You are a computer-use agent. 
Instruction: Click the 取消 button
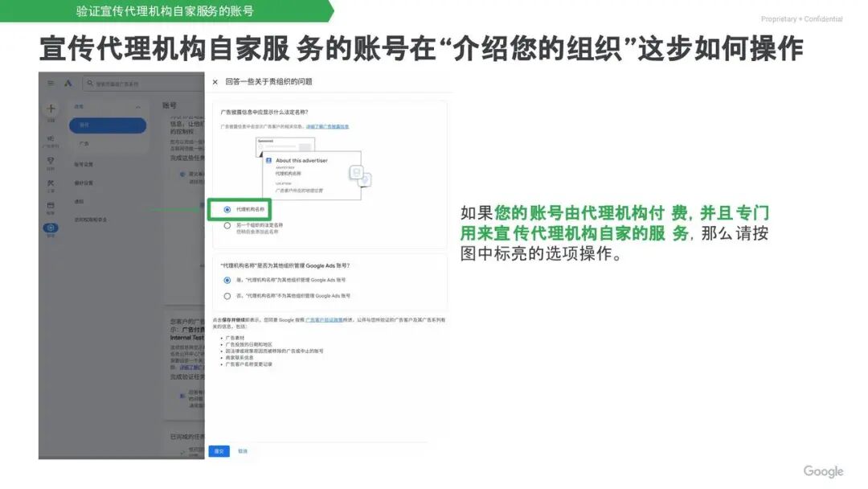pyautogui.click(x=243, y=451)
